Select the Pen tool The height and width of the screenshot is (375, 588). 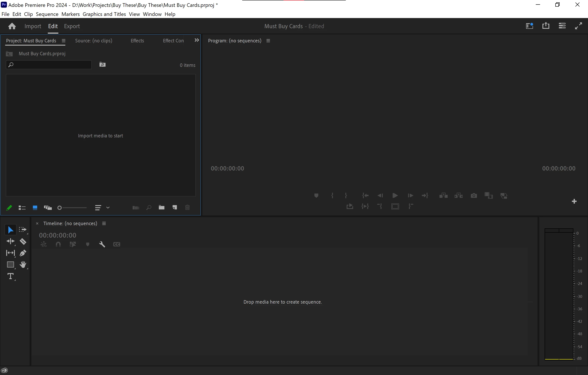coord(23,253)
